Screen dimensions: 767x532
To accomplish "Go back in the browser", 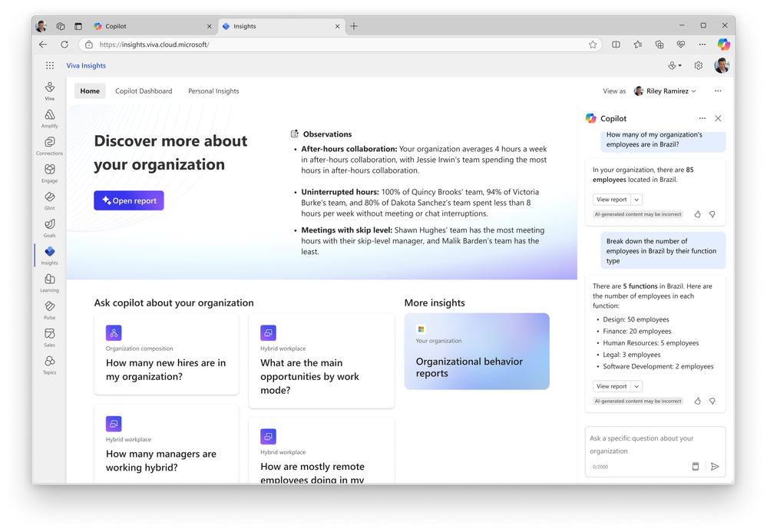I will pos(43,45).
